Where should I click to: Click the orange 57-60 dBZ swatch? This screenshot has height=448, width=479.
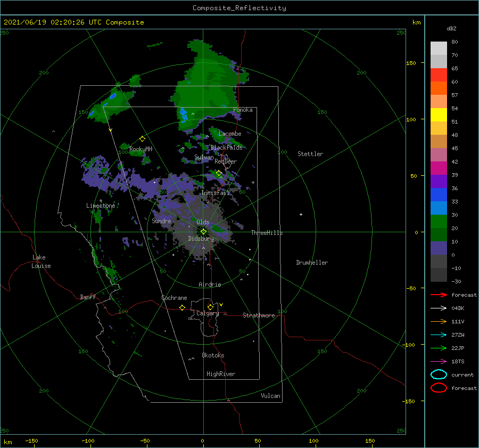tap(439, 88)
